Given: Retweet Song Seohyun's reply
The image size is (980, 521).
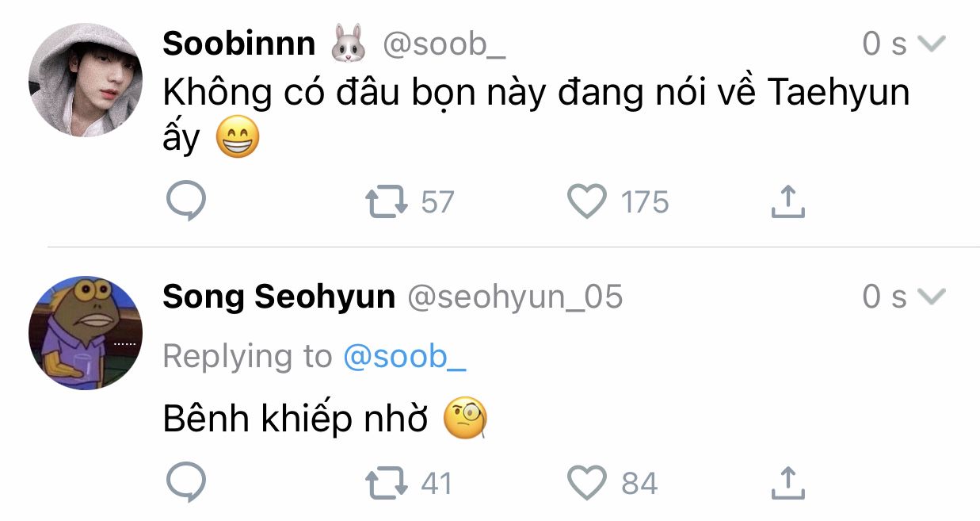Looking at the screenshot, I should pos(387,482).
